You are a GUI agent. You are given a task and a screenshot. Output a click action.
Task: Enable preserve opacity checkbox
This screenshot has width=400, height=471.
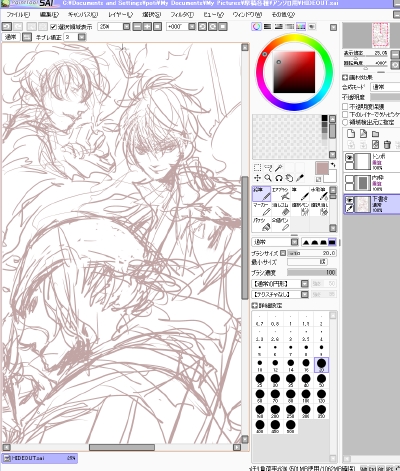tap(346, 107)
